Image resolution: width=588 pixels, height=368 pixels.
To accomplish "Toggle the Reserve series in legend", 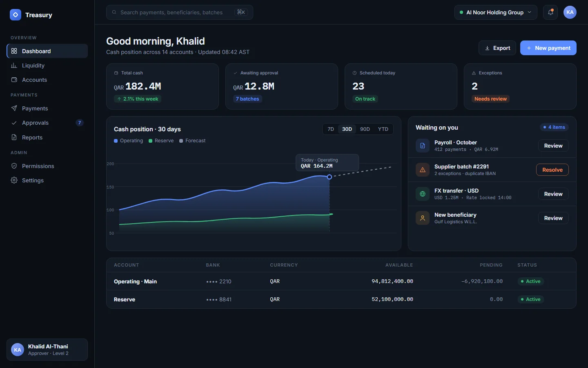I will point(161,141).
